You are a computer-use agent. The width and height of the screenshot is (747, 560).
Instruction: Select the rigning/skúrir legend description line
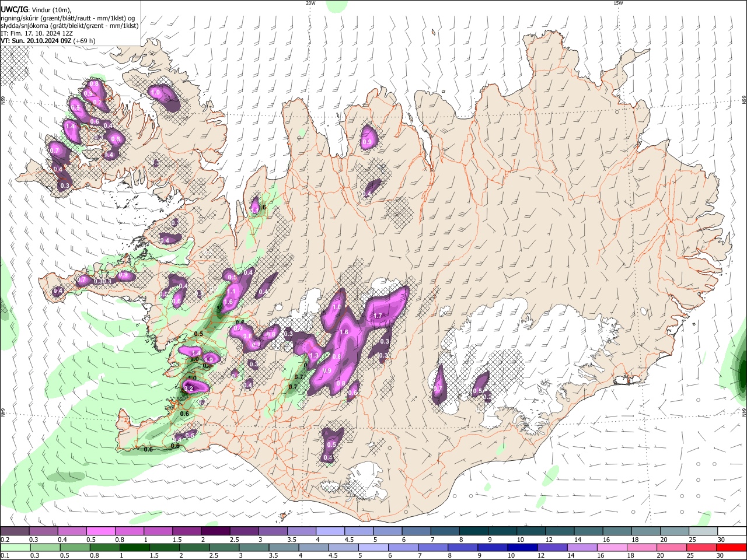click(x=68, y=18)
